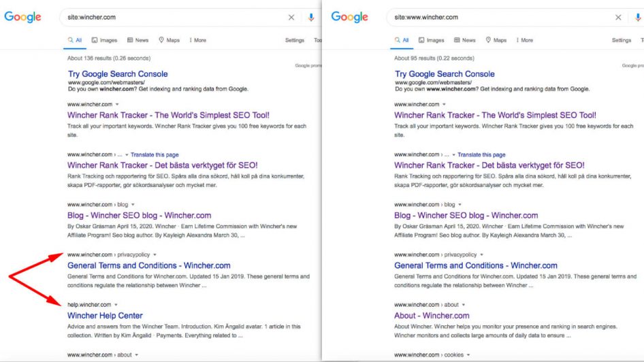The image size is (644, 362).
Task: Start voice search microphone in right window
Action: [x=638, y=17]
